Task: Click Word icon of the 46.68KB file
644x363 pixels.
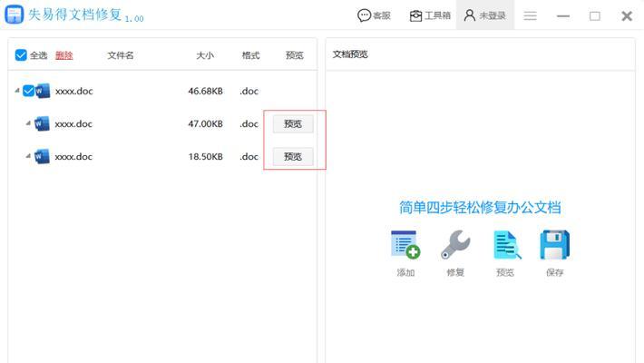Action: 43,91
